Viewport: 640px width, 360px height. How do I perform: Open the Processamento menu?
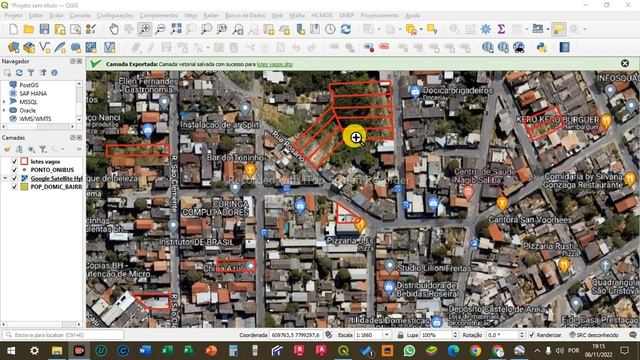click(379, 16)
